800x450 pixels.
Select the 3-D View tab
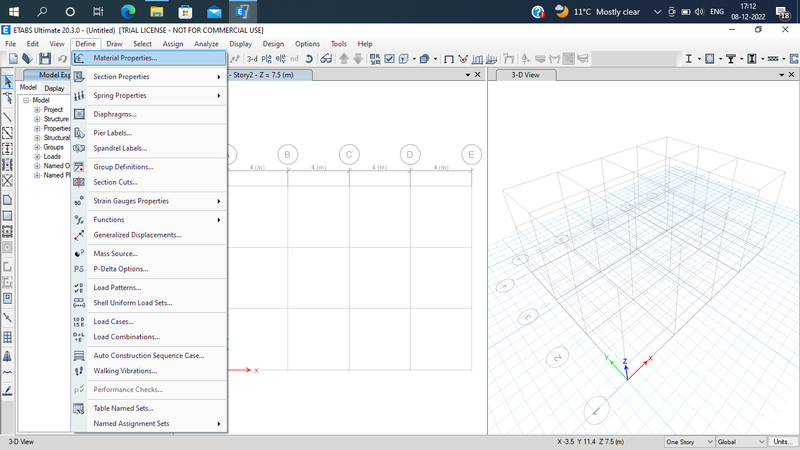point(525,75)
